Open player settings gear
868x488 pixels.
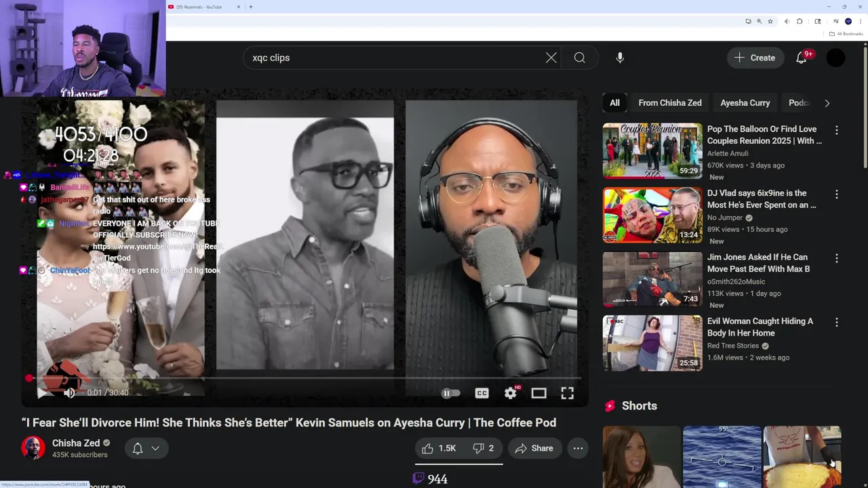pos(511,393)
